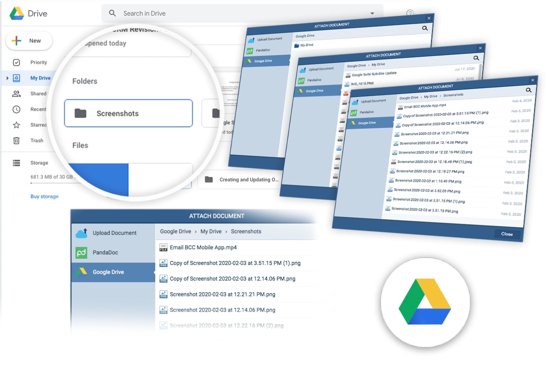This screenshot has height=392, width=549.
Task: Open Recent using the clock icon
Action: [x=16, y=109]
